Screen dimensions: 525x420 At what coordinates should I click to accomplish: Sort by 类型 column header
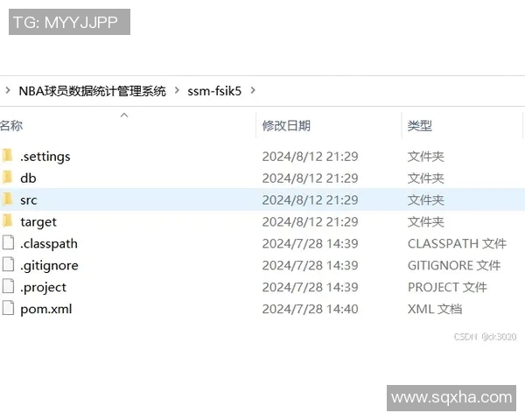pos(420,126)
